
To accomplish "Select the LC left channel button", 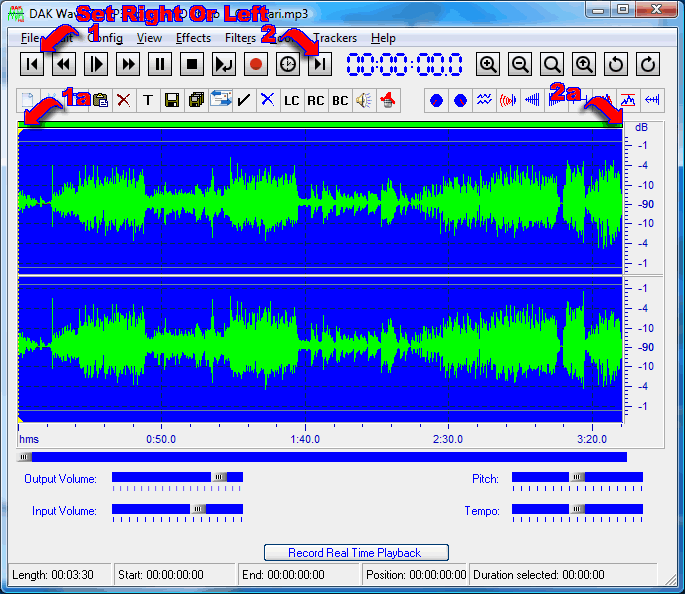I will (x=292, y=100).
